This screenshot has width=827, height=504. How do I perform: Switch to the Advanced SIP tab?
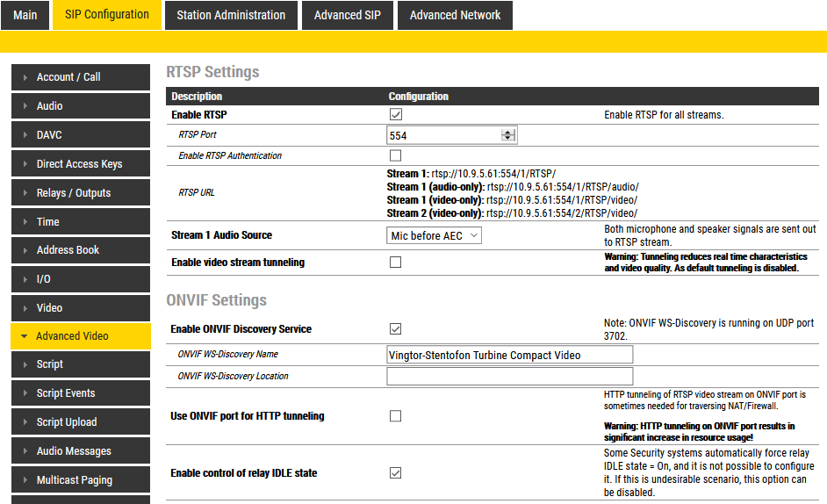348,15
